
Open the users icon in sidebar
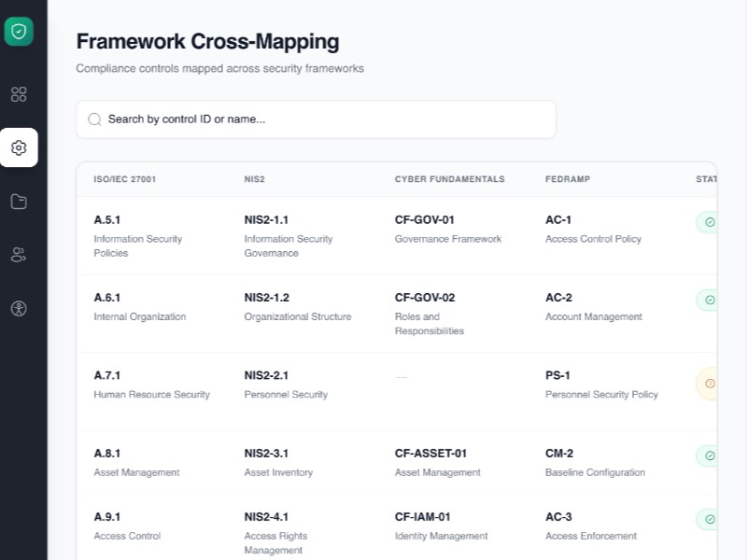19,255
